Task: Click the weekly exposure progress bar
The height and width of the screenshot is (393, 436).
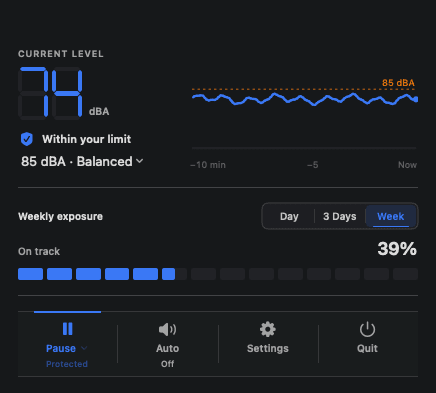Action: click(218, 274)
